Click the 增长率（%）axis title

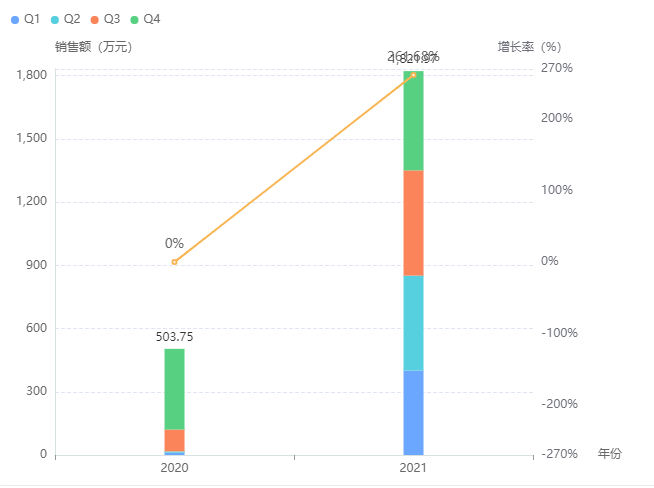[531, 46]
